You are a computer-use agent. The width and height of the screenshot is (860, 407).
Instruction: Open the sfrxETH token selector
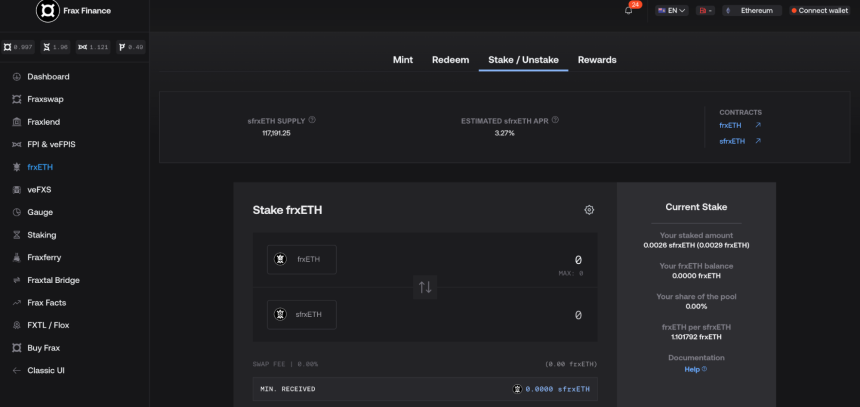point(302,315)
